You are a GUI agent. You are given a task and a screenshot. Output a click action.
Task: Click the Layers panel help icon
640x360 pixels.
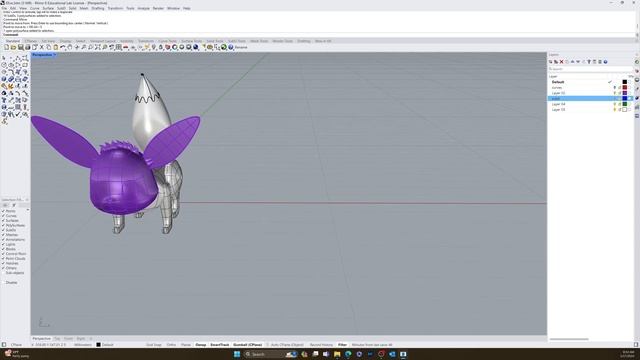click(x=606, y=62)
